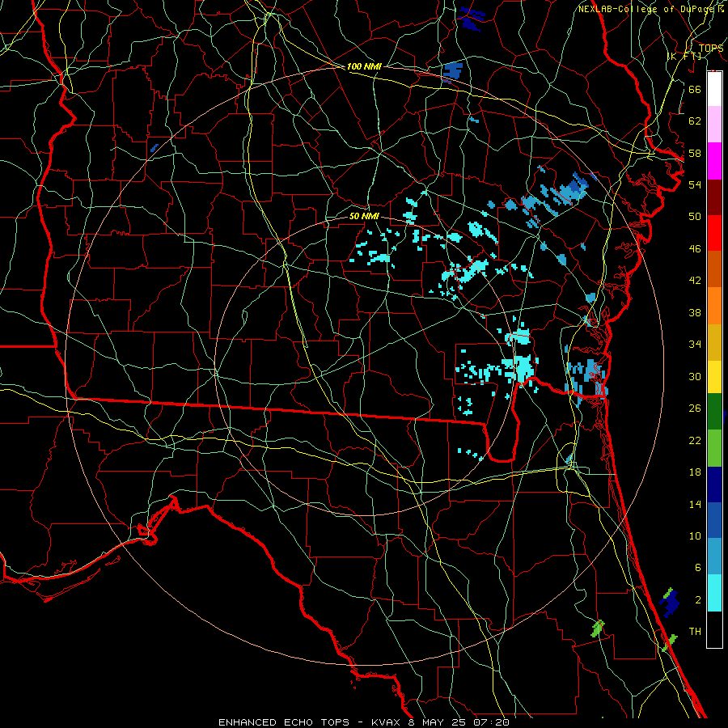Click the medium blue legend swatch

[714, 520]
